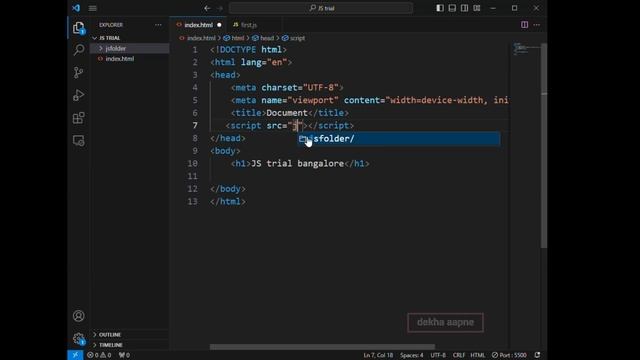640x360 pixels.
Task: Click line number 11 in the gutter
Action: tap(192, 176)
